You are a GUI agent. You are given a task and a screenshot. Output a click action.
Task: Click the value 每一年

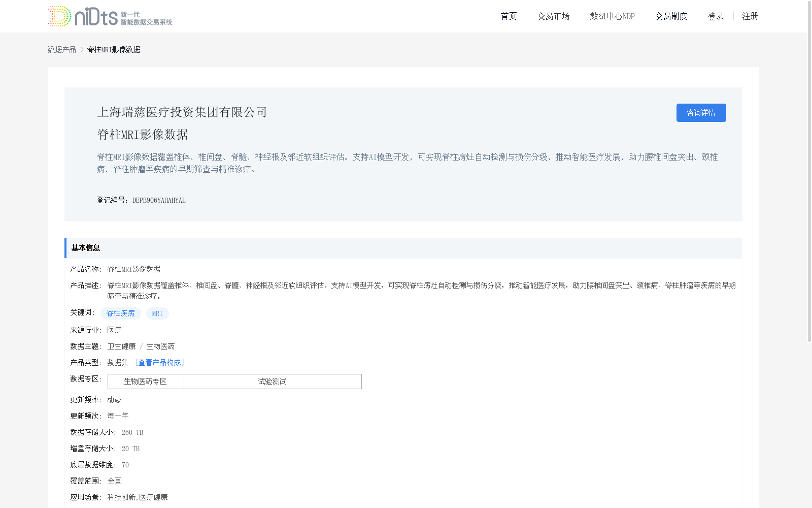pos(118,416)
